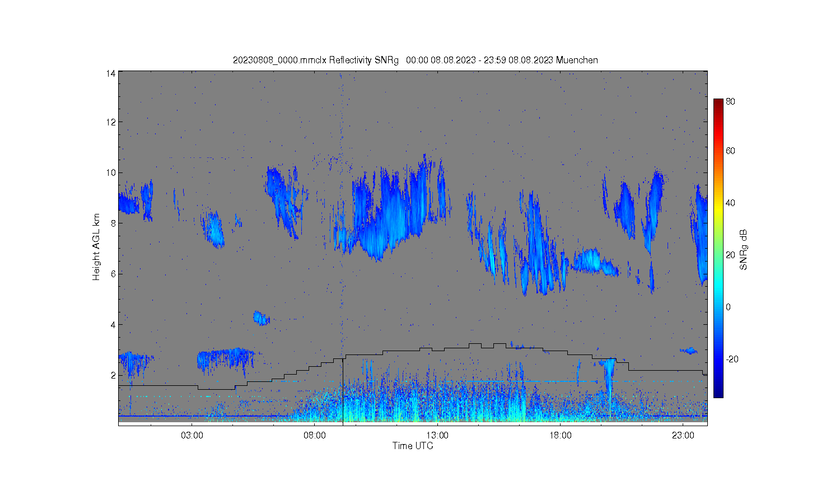Click the colorbar value 80

pos(730,102)
